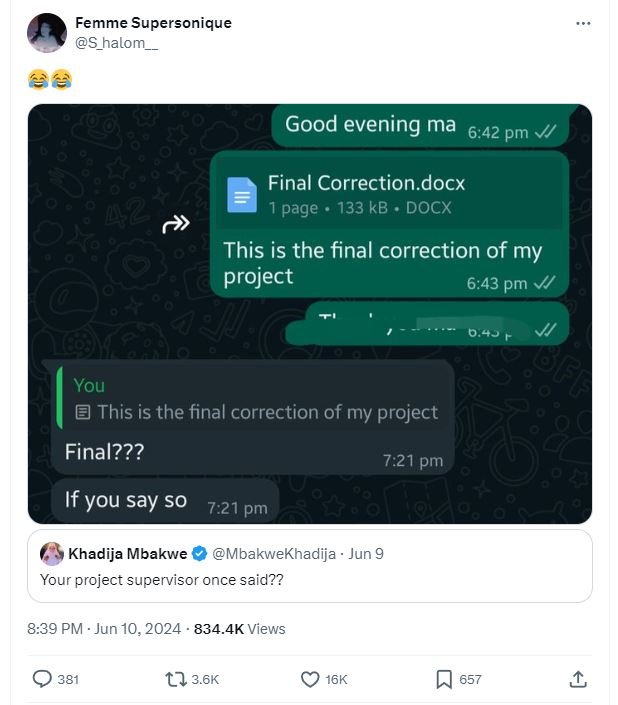The height and width of the screenshot is (705, 618).
Task: Click the Khadija Mbakwe name in quoted tweet
Action: point(129,554)
